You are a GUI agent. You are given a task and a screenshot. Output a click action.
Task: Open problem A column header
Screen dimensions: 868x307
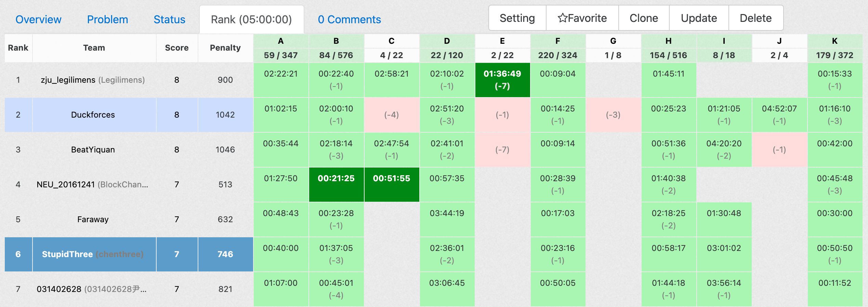281,41
